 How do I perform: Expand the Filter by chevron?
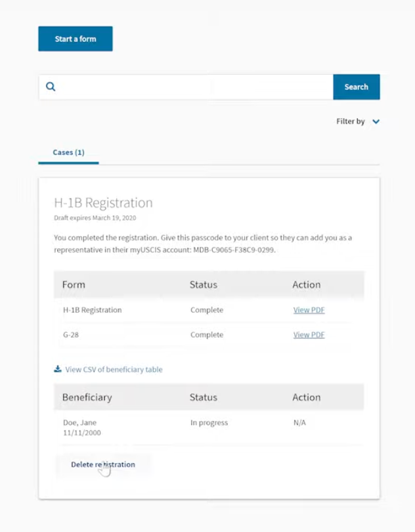click(x=376, y=122)
